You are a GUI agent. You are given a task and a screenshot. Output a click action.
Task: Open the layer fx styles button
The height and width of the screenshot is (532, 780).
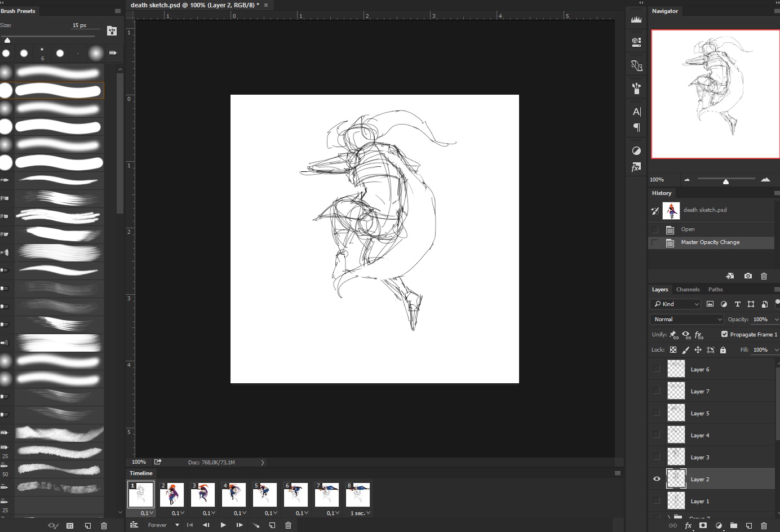[x=688, y=525]
